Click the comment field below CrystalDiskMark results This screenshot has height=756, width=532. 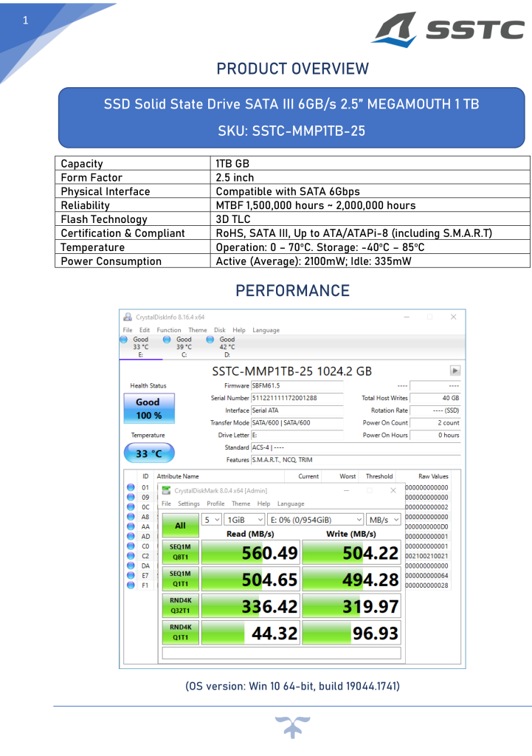[281, 653]
